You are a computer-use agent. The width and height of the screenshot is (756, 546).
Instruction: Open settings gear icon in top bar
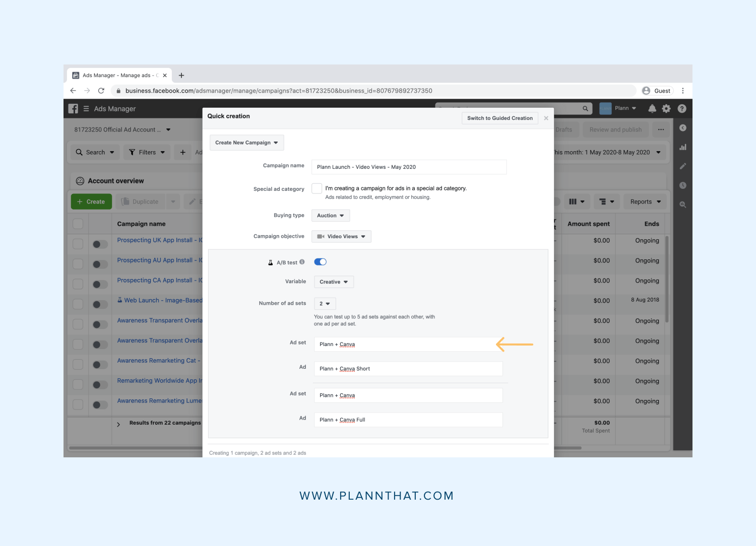[x=666, y=108]
